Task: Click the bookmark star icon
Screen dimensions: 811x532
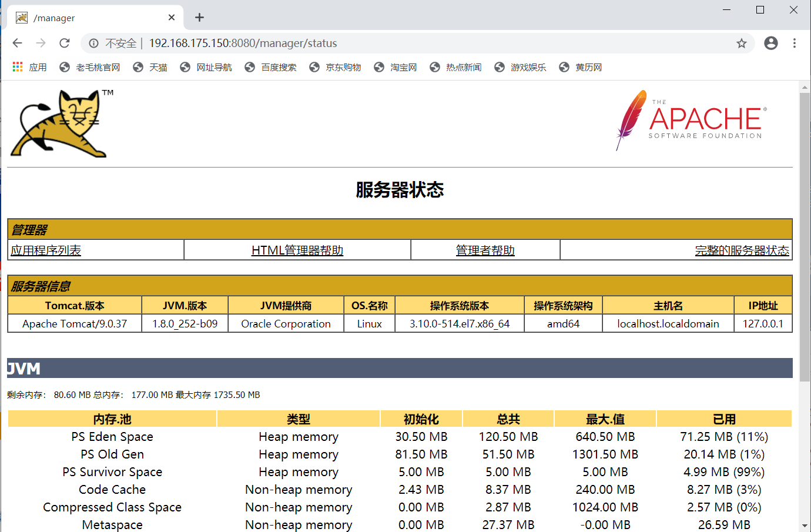Action: click(741, 43)
